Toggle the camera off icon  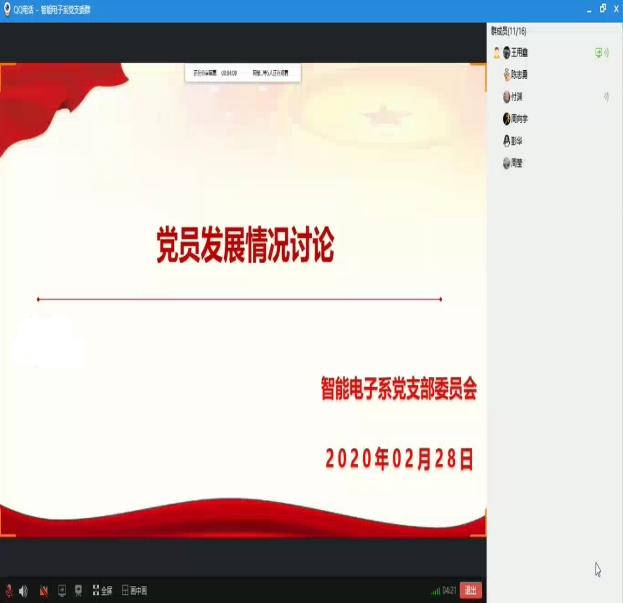[x=43, y=590]
